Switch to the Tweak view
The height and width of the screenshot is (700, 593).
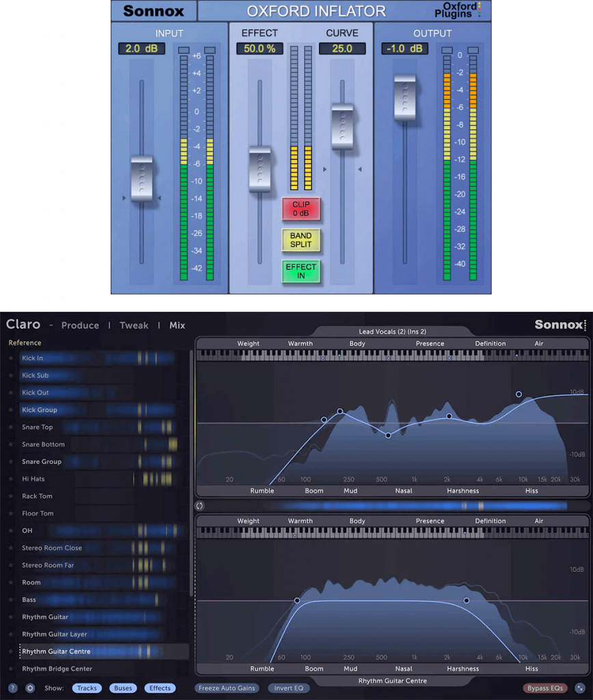point(134,325)
